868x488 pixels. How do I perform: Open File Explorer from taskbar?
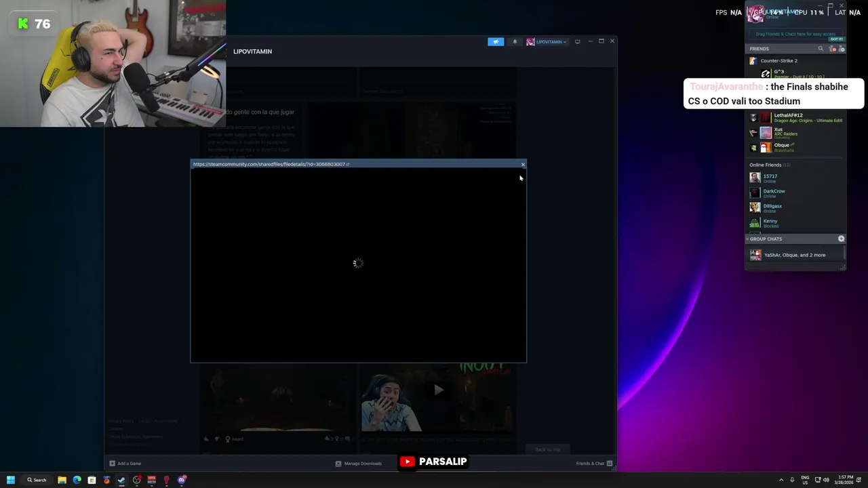[x=62, y=480]
